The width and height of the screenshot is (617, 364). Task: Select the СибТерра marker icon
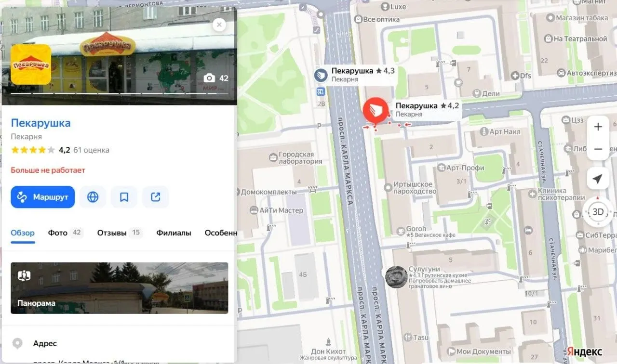(580, 235)
